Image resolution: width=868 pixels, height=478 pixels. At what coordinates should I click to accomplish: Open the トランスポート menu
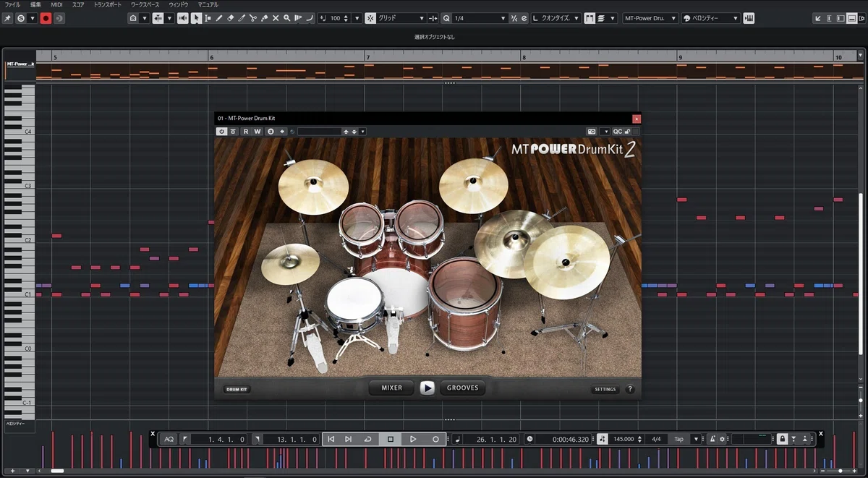pyautogui.click(x=108, y=4)
